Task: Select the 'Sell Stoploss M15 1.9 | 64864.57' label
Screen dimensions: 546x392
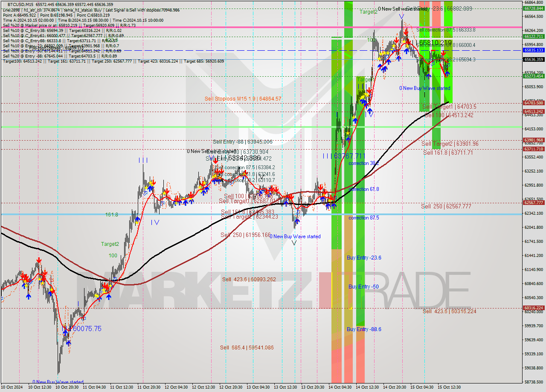Action: [x=243, y=99]
